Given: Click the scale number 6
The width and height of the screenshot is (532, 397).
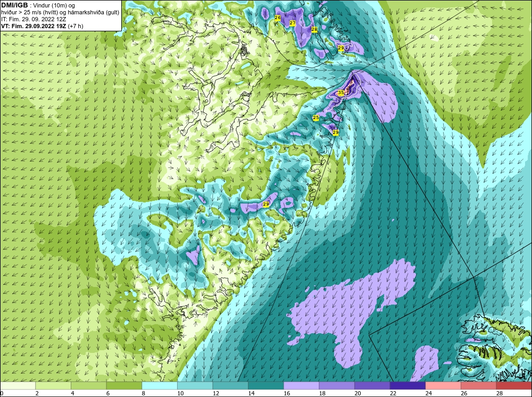Looking at the screenshot, I should point(107,393).
